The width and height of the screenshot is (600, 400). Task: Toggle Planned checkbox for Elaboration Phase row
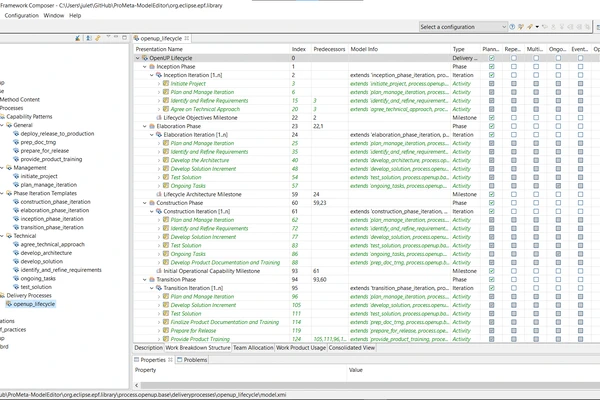click(x=491, y=127)
